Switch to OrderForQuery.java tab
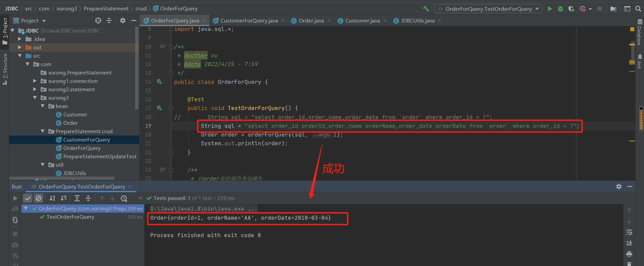The width and height of the screenshot is (644, 266). [175, 20]
